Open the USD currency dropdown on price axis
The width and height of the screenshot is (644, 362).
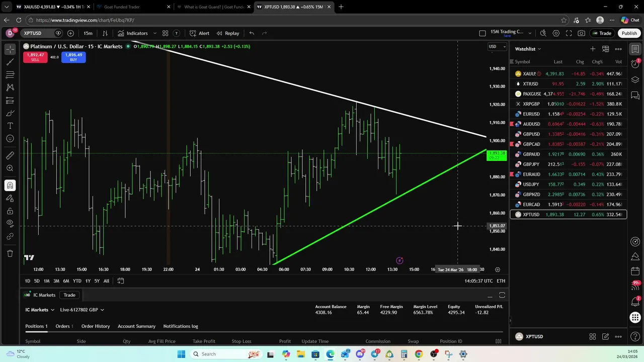point(495,47)
